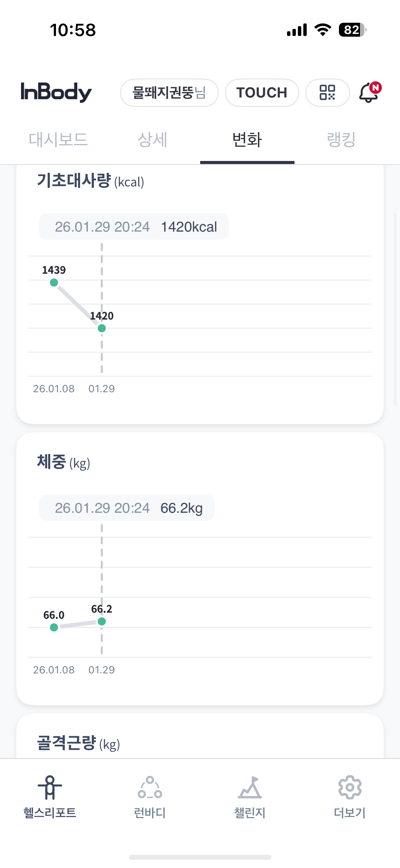Select the 1420 kcal data point
Image resolution: width=400 pixels, height=868 pixels.
tap(102, 328)
